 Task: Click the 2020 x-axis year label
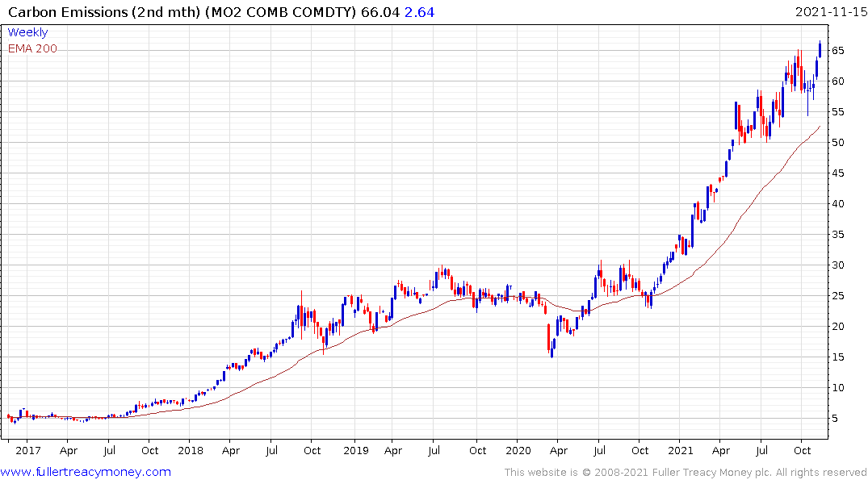pos(518,450)
